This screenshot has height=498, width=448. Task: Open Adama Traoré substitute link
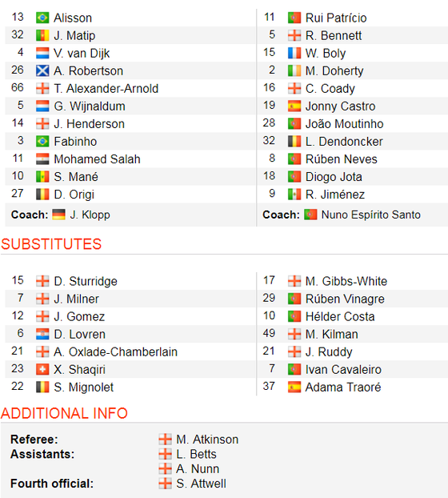click(343, 388)
